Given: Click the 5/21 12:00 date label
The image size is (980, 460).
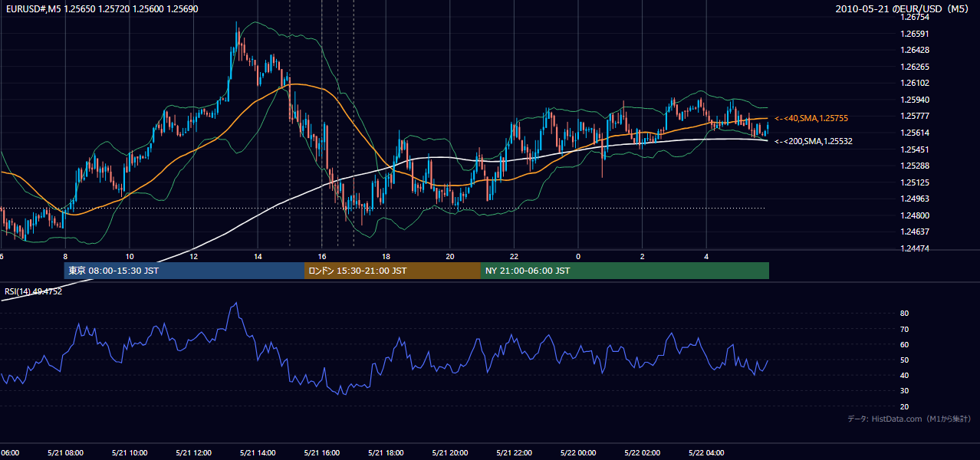Looking at the screenshot, I should (194, 452).
